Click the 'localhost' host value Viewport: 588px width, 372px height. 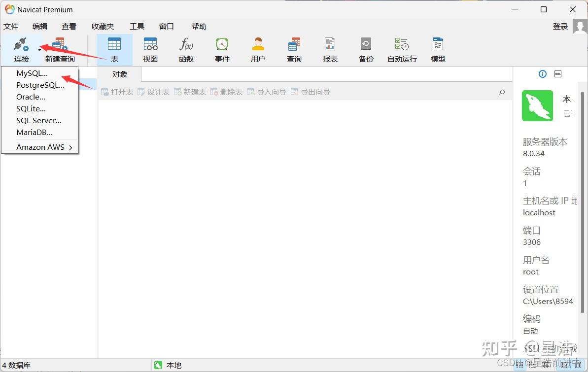click(x=539, y=213)
